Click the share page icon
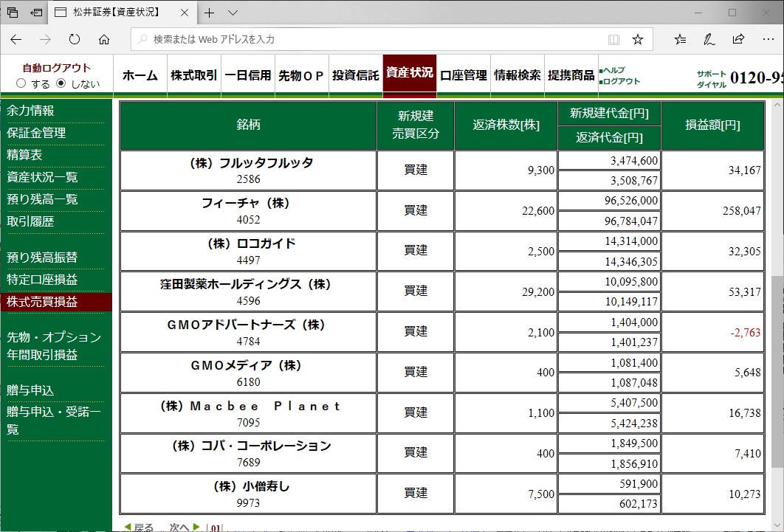 [x=737, y=39]
